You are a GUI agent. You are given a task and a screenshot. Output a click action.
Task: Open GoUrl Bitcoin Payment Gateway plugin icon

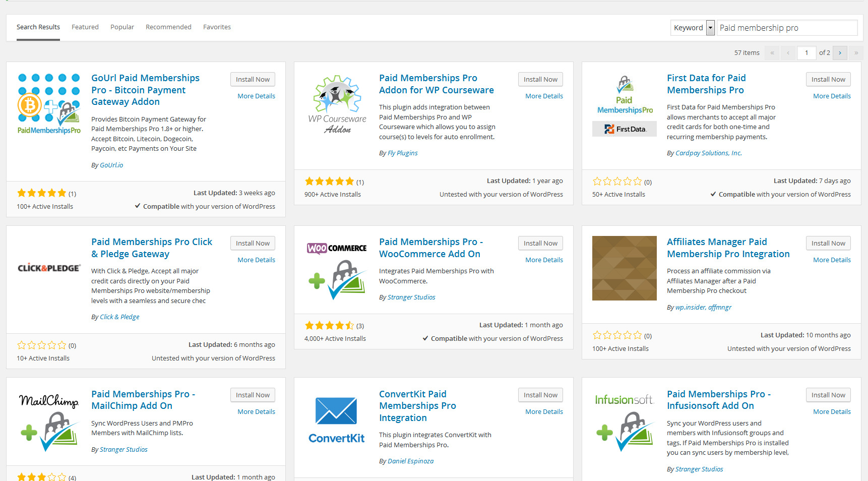tap(49, 104)
